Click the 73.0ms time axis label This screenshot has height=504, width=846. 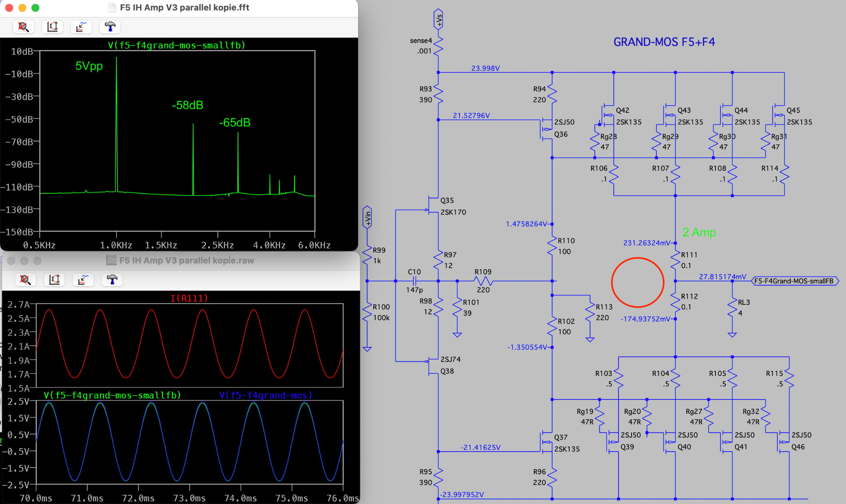coord(189,498)
